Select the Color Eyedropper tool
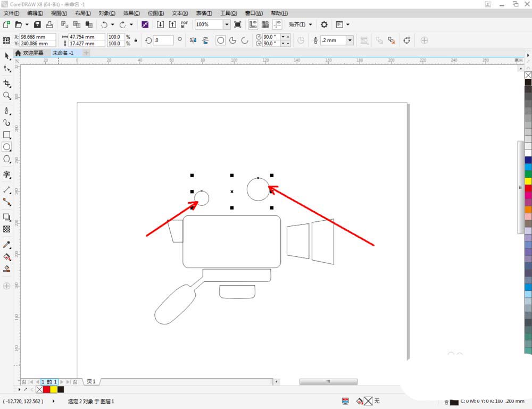Viewport: 532px width, 409px height. (7, 245)
